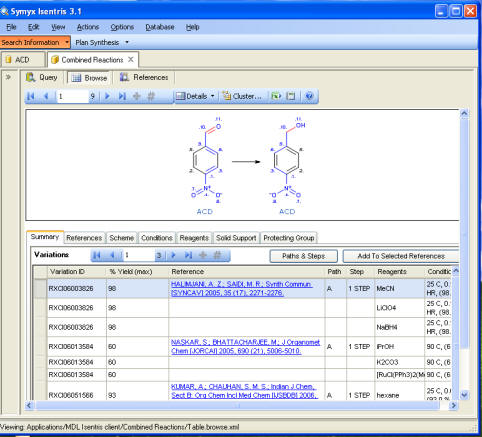
Task: Close the Combined Reactions tab
Action: coord(131,59)
